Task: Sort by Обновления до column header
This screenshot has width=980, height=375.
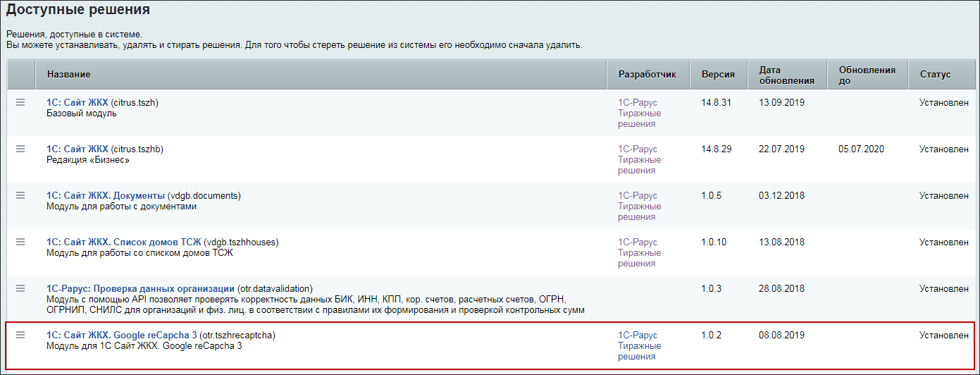Action: tap(867, 75)
